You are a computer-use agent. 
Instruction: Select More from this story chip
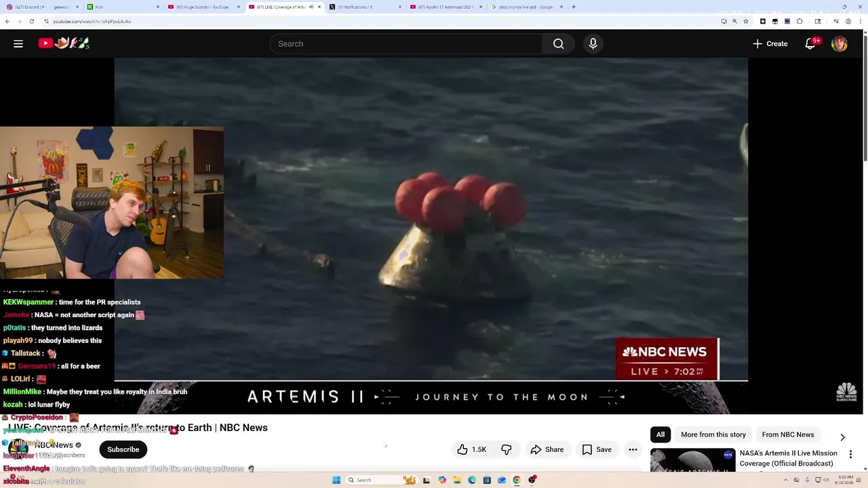coord(713,434)
